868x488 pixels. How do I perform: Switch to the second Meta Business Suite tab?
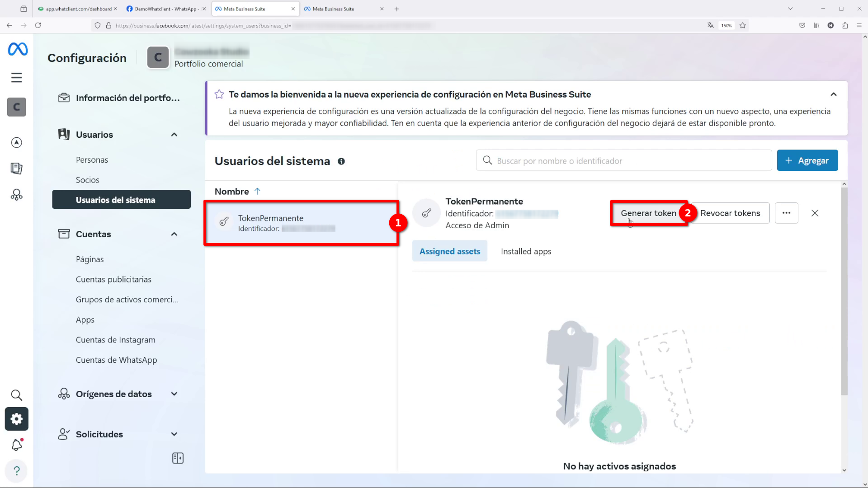[344, 9]
